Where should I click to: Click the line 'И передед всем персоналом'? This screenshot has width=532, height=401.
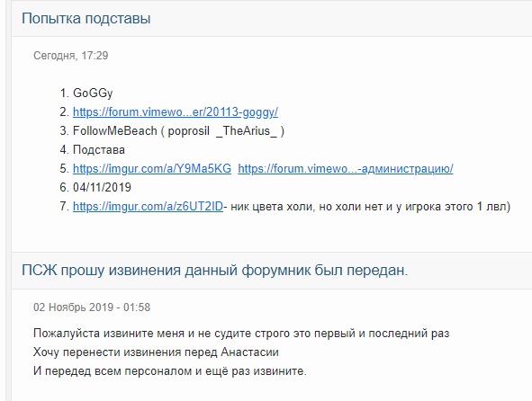[x=169, y=370]
